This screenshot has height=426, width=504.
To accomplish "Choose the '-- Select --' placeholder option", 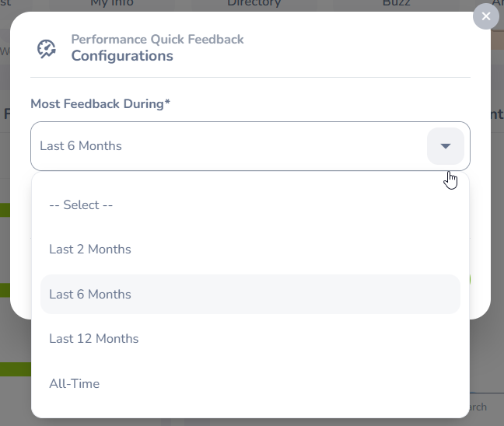I will [x=81, y=205].
